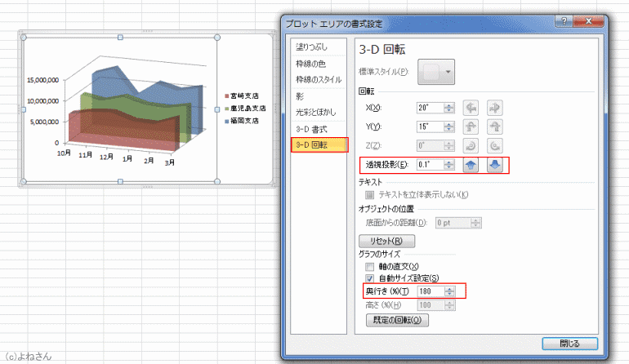Adjust the 透視投影 spinner arrows
629x364 pixels.
[449, 165]
